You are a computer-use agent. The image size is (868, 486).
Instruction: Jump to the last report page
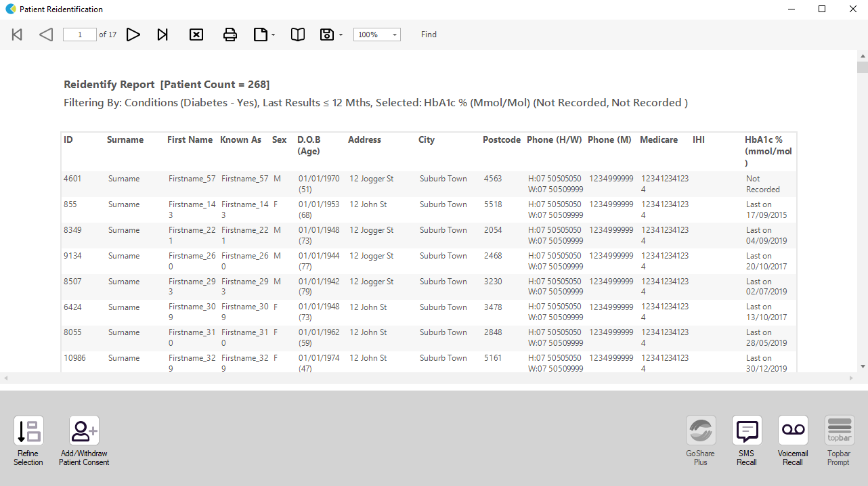[x=162, y=35]
